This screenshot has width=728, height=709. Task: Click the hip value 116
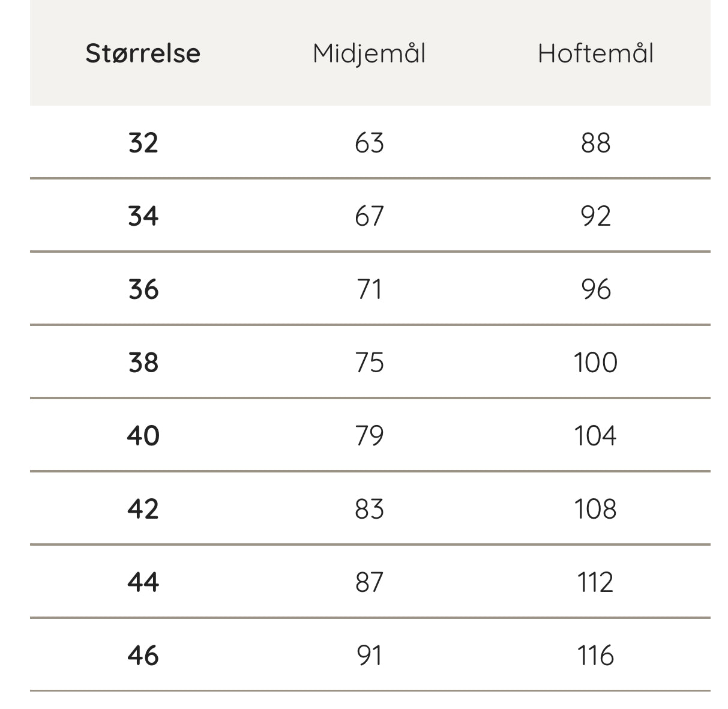click(595, 656)
